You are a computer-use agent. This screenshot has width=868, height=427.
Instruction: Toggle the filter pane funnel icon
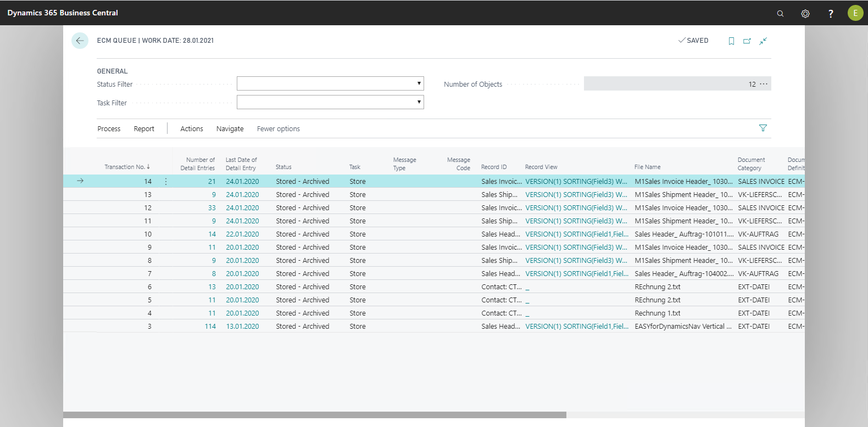click(x=763, y=128)
